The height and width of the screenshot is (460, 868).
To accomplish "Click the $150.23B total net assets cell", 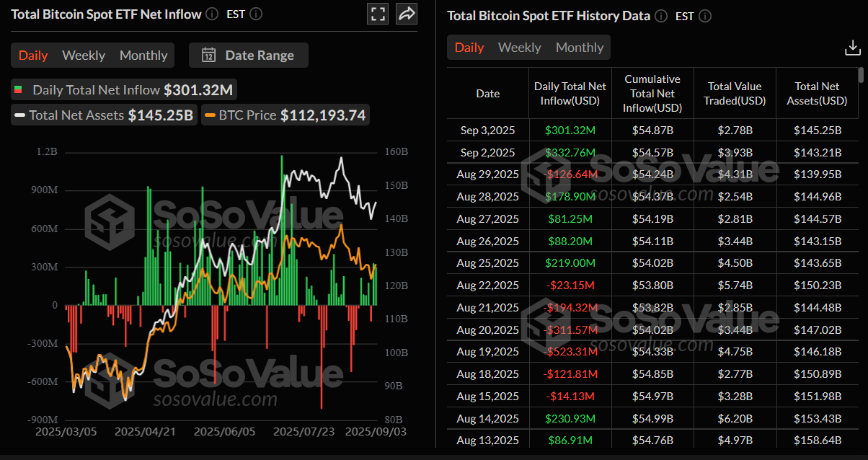I will tap(817, 286).
